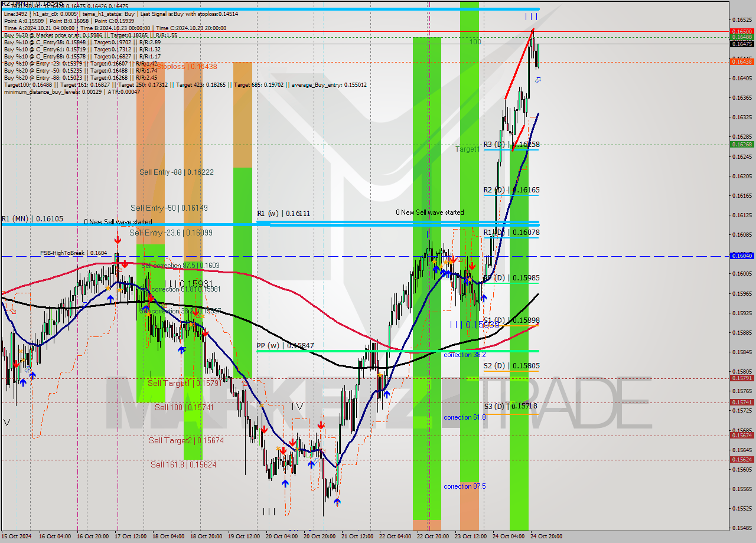Click the Target100: 0.16488 info line

[x=185, y=85]
